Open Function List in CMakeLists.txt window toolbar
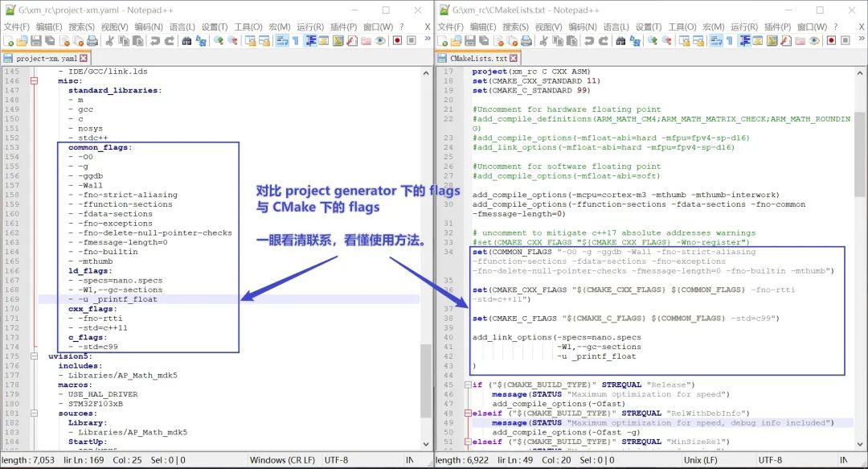The width and height of the screenshot is (868, 469). 786,40
